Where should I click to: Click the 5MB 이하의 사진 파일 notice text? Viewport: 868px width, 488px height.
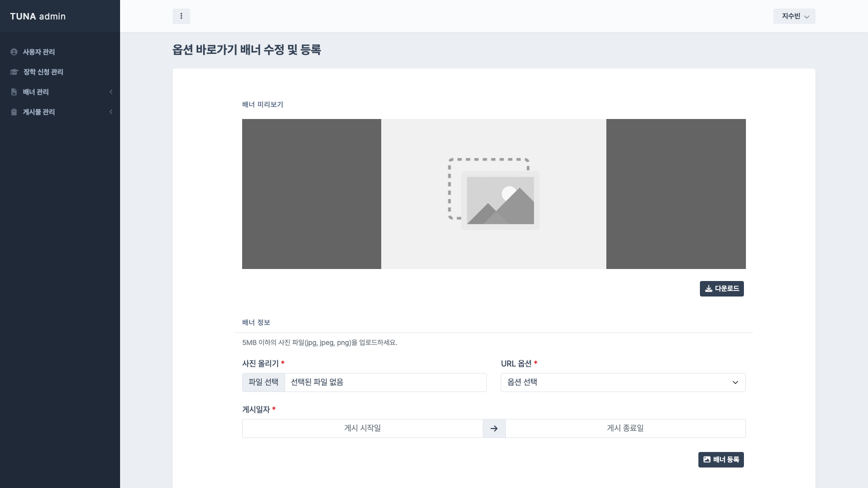[320, 342]
